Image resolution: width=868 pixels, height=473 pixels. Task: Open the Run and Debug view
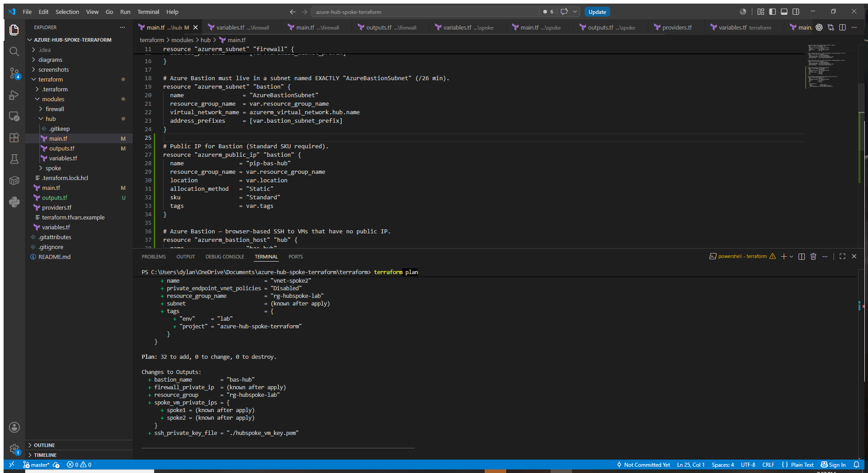tap(14, 95)
